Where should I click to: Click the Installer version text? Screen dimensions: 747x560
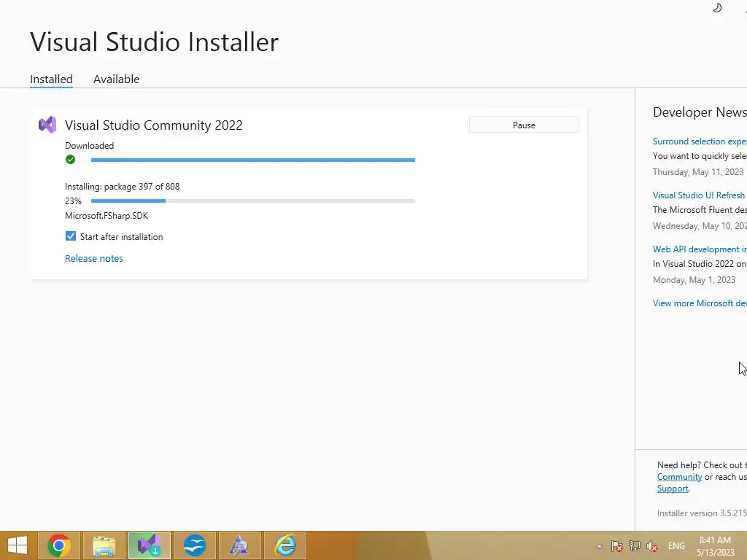pyautogui.click(x=702, y=513)
